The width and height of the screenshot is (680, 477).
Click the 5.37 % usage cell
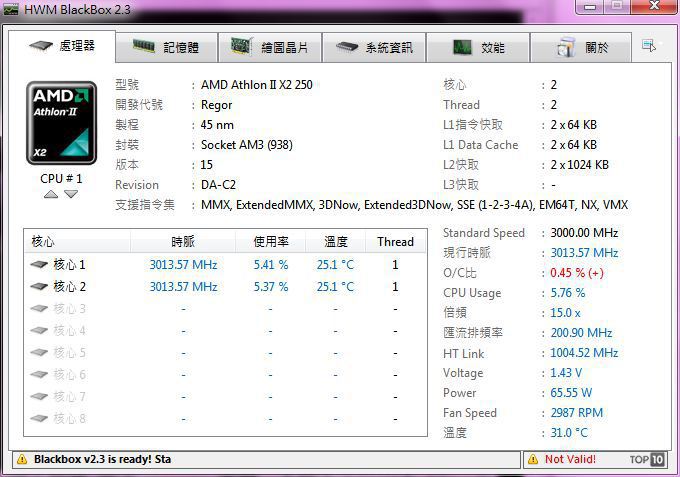(271, 287)
